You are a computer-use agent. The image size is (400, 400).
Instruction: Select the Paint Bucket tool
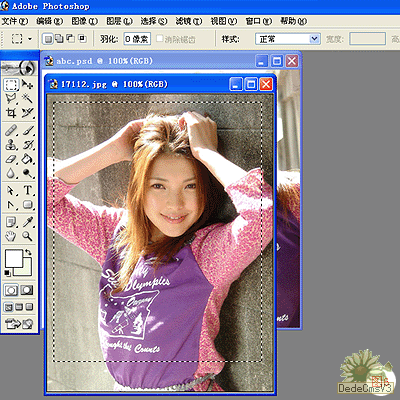(27, 159)
